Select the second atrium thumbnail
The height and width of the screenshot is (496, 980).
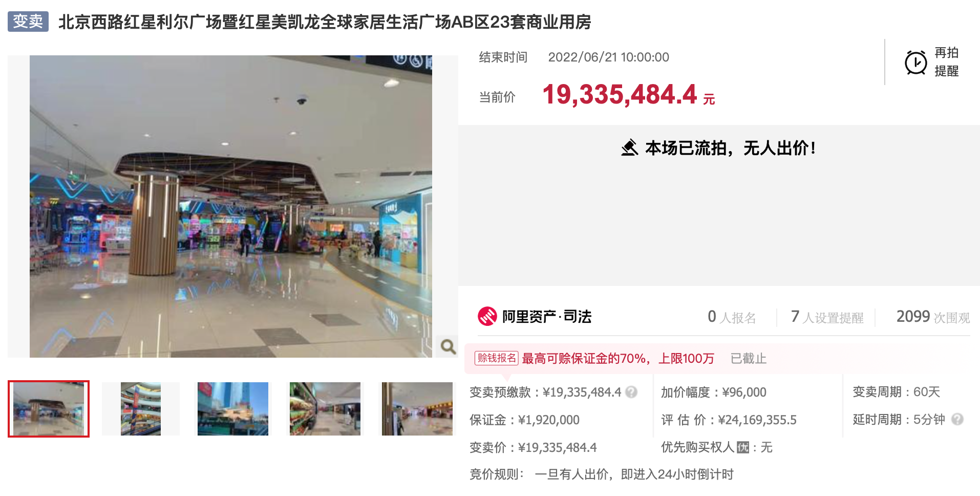pyautogui.click(x=141, y=409)
